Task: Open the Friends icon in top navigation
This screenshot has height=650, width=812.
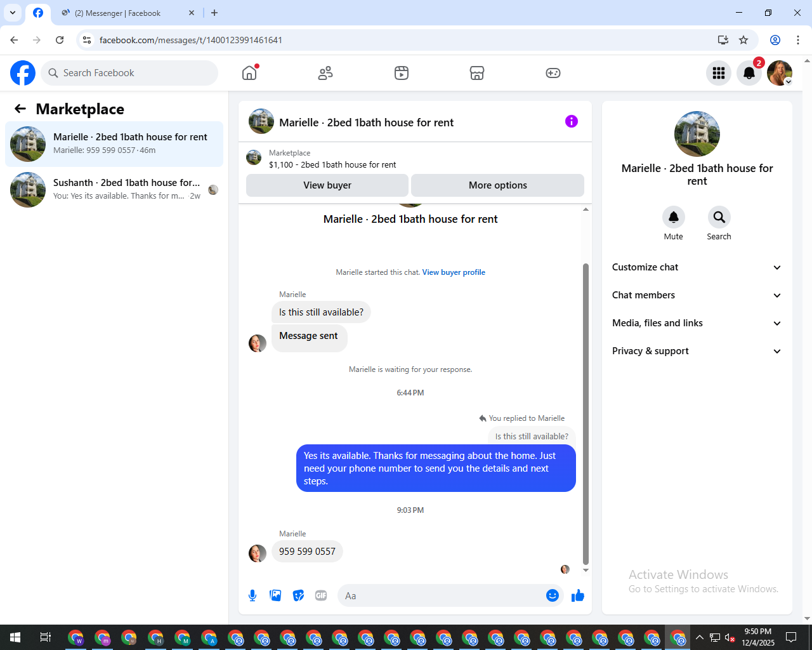Action: point(325,73)
